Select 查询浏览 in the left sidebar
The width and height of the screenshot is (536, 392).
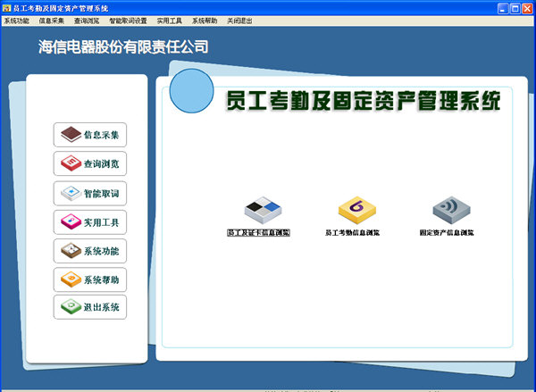click(x=90, y=164)
